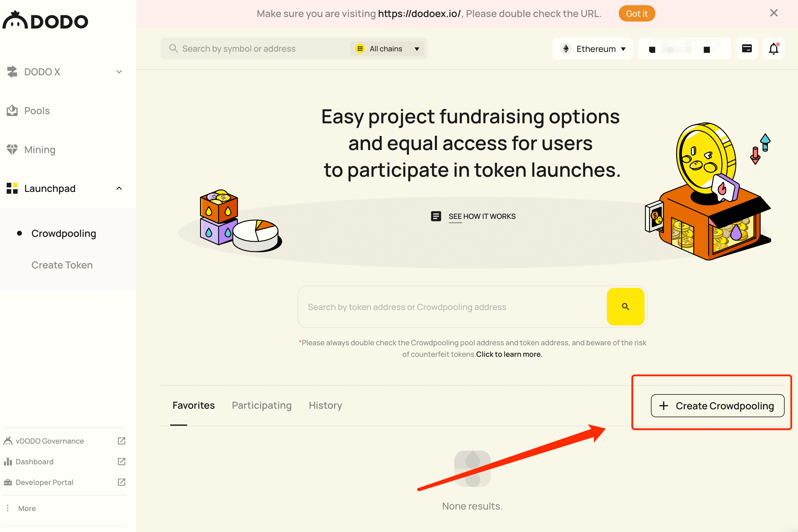
Task: Open the Ethereum network dropdown
Action: (593, 49)
